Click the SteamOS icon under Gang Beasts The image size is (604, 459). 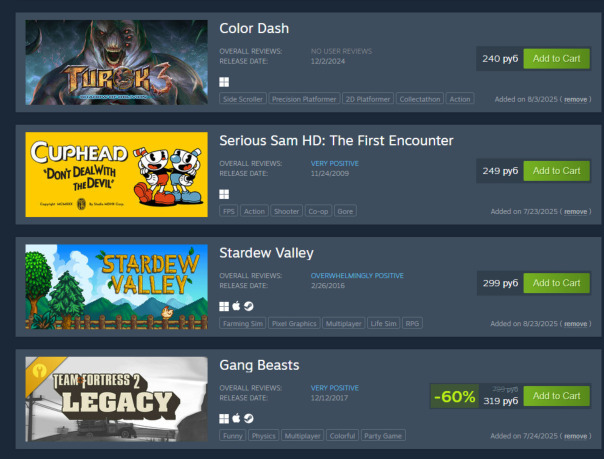coord(249,418)
